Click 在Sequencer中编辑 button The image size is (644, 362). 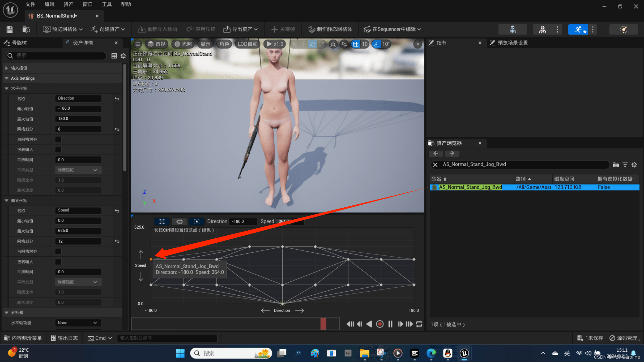392,29
